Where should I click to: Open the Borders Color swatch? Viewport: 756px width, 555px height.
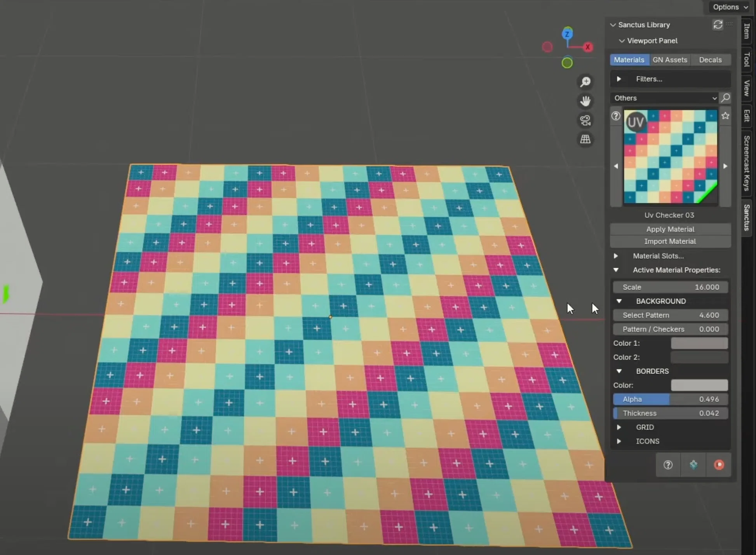[x=699, y=385]
